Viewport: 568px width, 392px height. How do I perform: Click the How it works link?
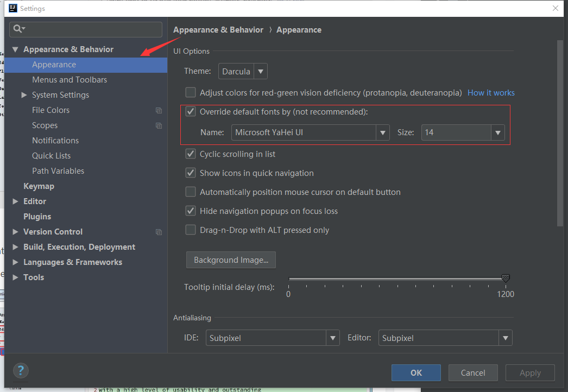[x=491, y=93]
